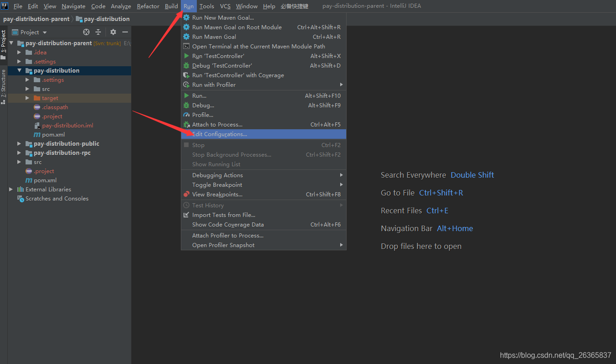Expand the target folder arrow
The image size is (616, 364).
[x=27, y=98]
